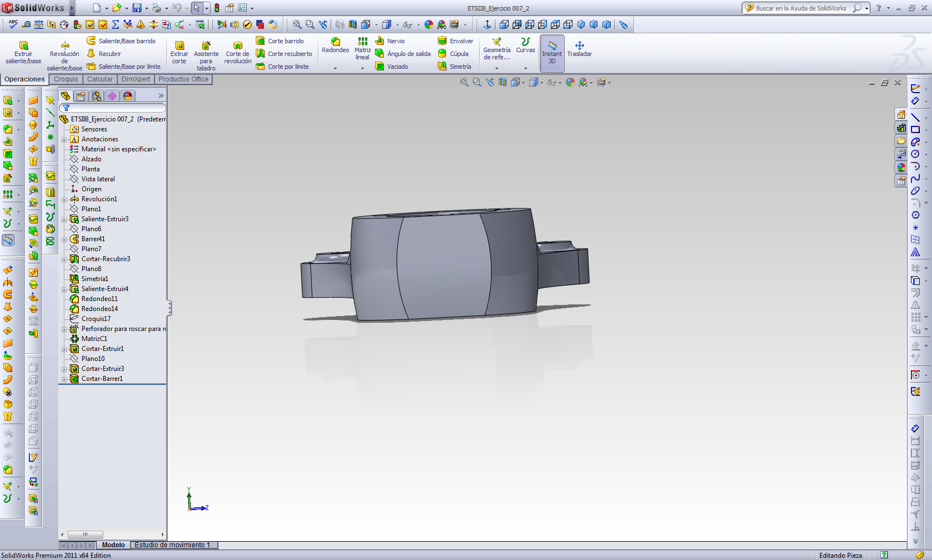
Task: Select Revolución de saliente/base tool
Action: point(64,55)
